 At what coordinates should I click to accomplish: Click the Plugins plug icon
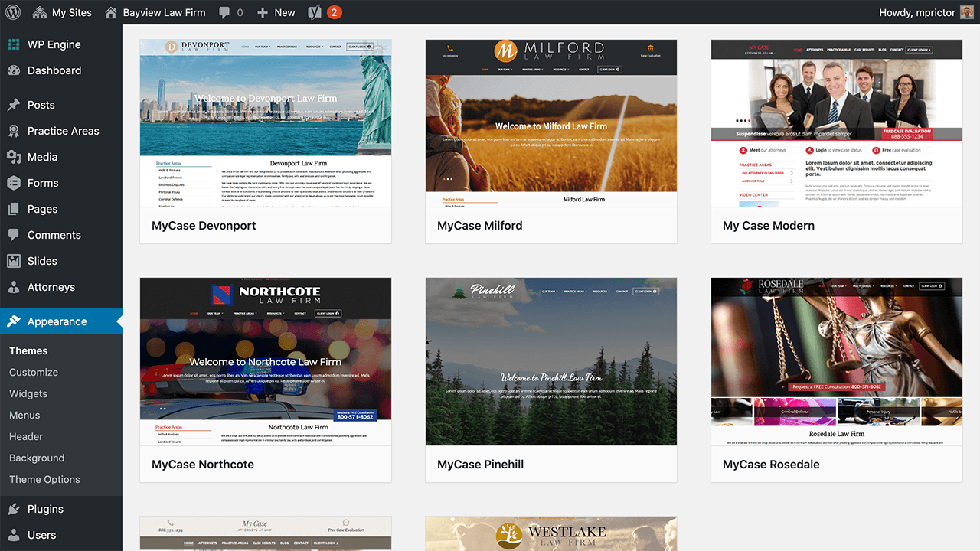click(15, 508)
